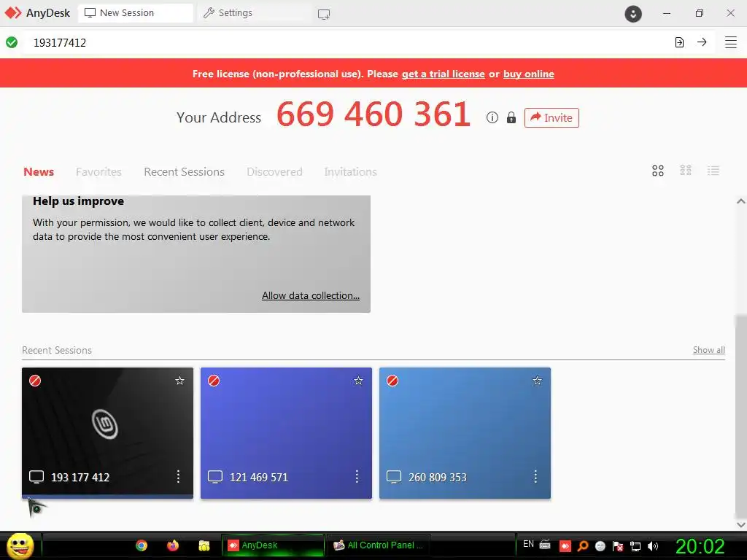Launch Firefox from the taskbar
747x560 pixels.
point(172,545)
